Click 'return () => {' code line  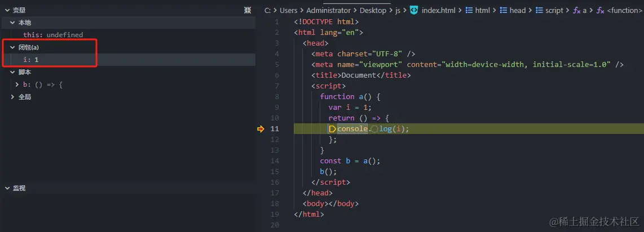pyautogui.click(x=359, y=118)
